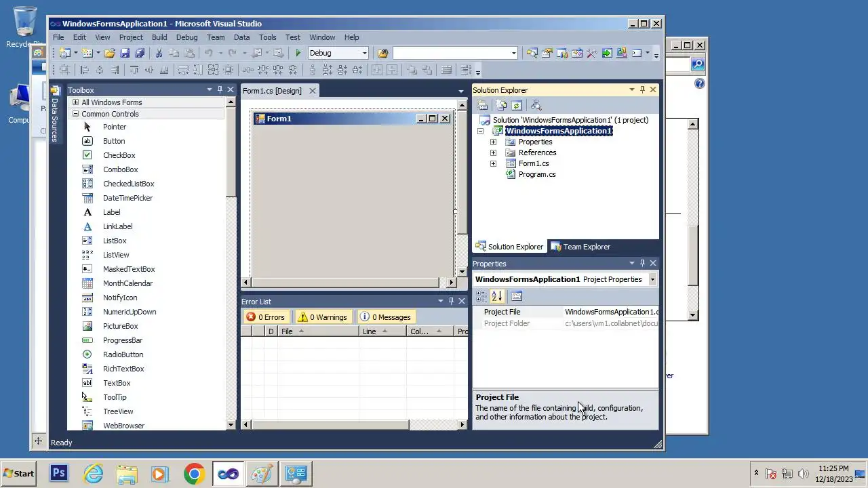Collapse the Common Controls group
The height and width of the screenshot is (488, 868).
(x=75, y=114)
